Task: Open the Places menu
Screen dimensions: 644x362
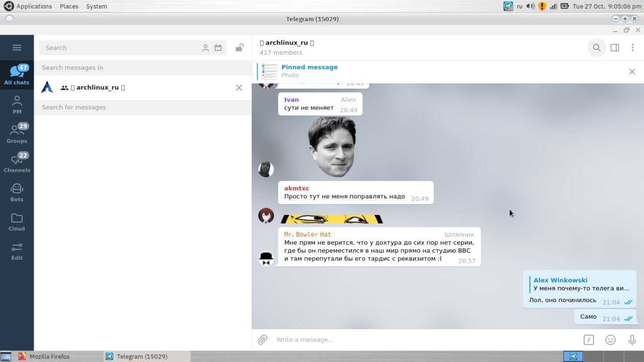Action: (69, 6)
